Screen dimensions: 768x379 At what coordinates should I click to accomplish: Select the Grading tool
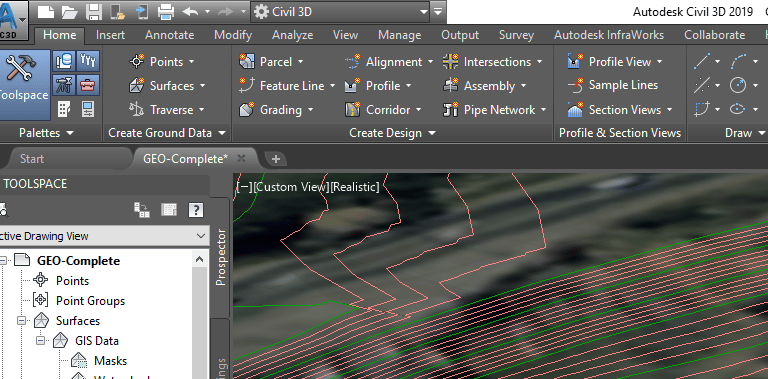(276, 110)
